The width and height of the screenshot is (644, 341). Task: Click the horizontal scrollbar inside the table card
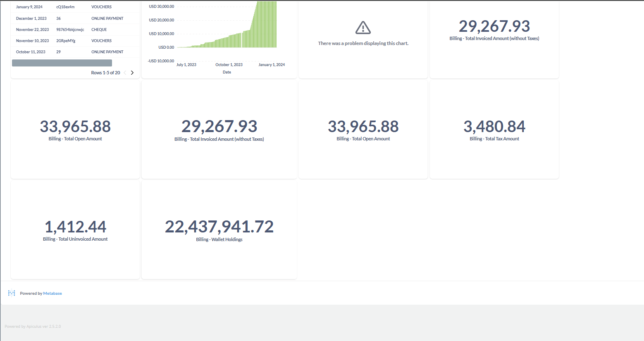tap(62, 62)
